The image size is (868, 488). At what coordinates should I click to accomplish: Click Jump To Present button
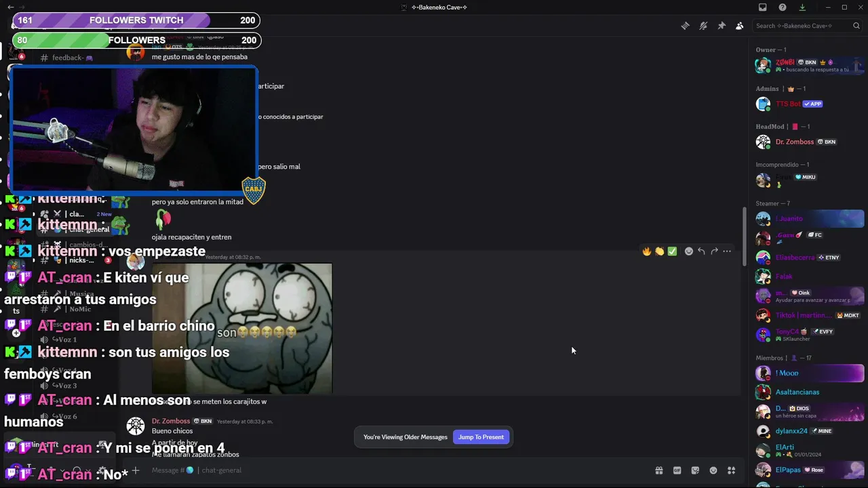(481, 437)
